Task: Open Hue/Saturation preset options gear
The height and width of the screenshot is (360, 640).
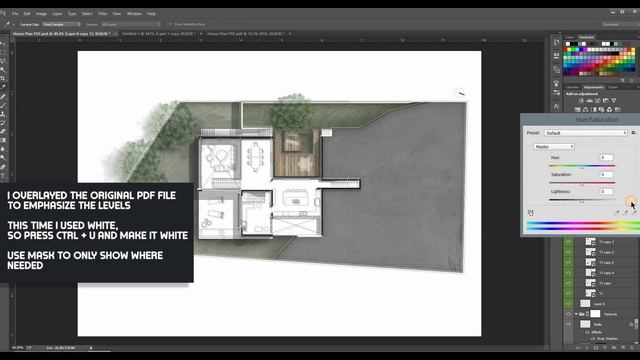Action: tap(633, 133)
